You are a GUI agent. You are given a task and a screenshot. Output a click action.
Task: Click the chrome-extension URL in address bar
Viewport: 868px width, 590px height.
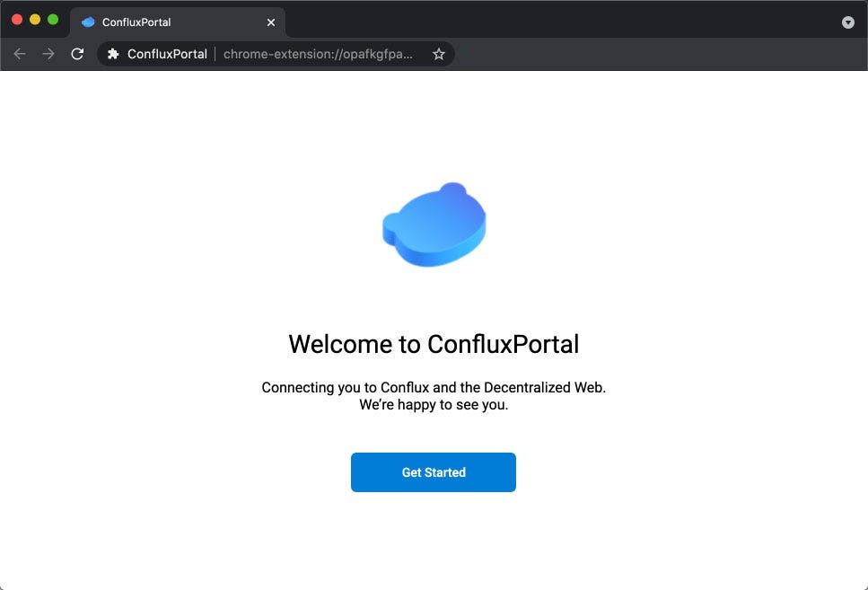click(x=318, y=54)
